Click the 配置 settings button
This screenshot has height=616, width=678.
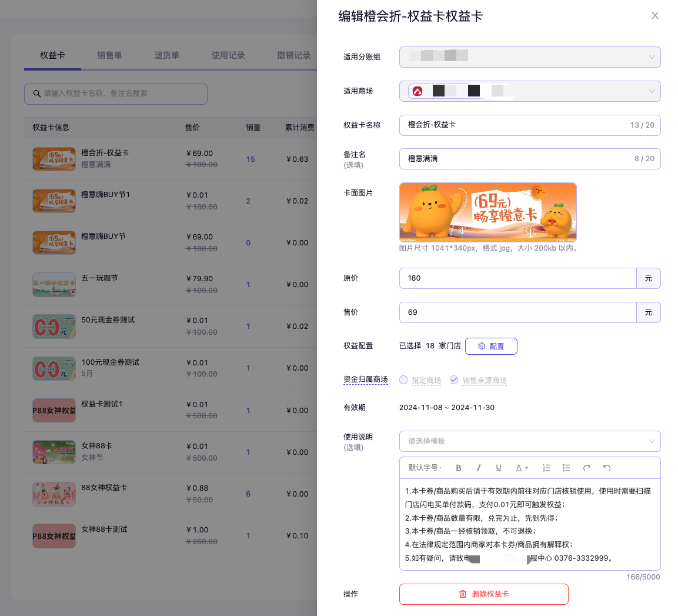click(491, 347)
